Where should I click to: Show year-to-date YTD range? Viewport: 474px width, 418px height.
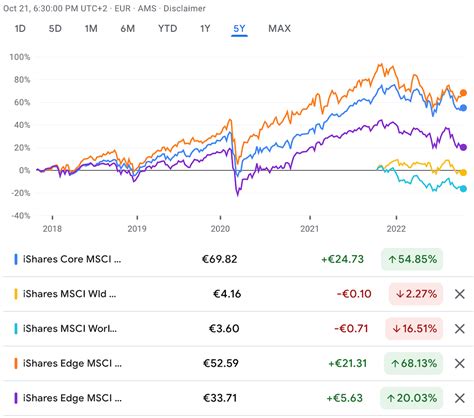(x=167, y=29)
